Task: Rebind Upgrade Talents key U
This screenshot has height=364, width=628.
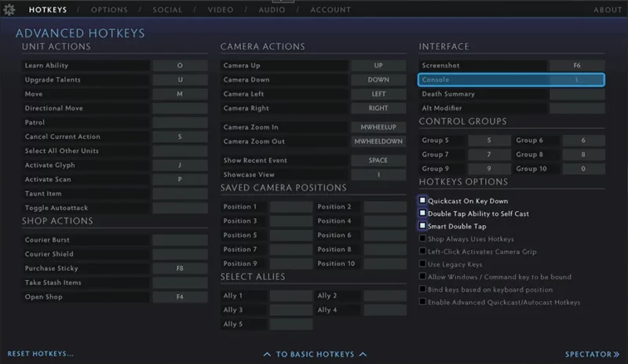Action: point(180,80)
